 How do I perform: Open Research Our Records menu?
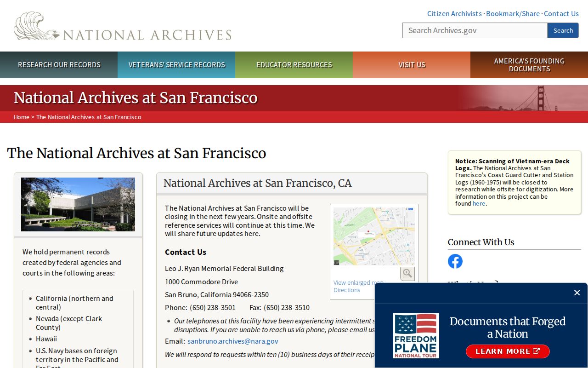[59, 65]
